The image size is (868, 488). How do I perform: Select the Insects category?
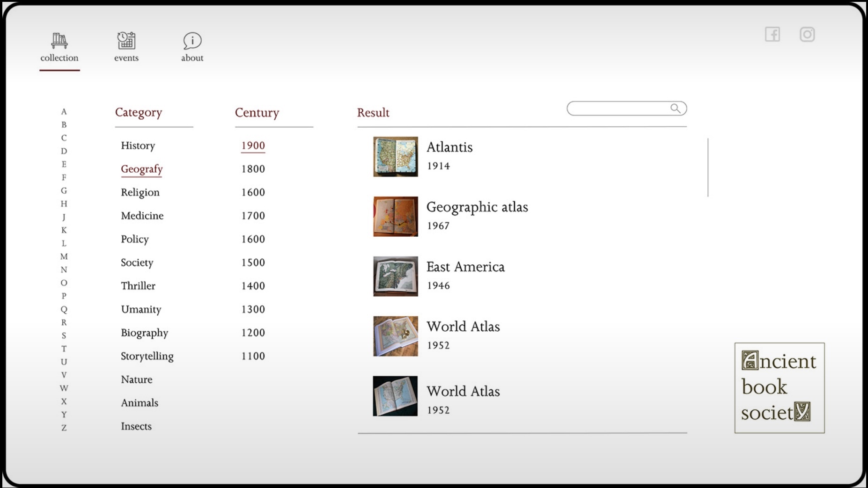136,426
